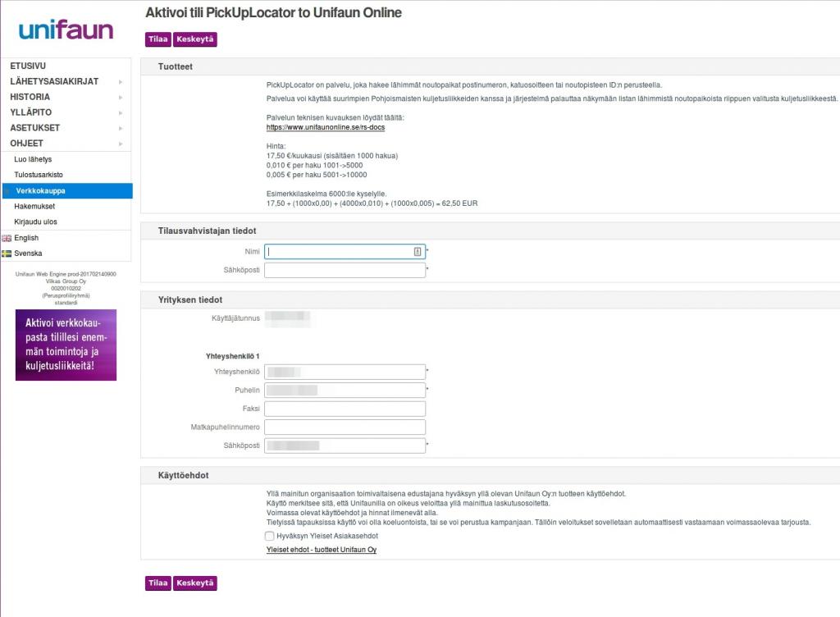Click the UK flag icon next to English

click(x=7, y=238)
